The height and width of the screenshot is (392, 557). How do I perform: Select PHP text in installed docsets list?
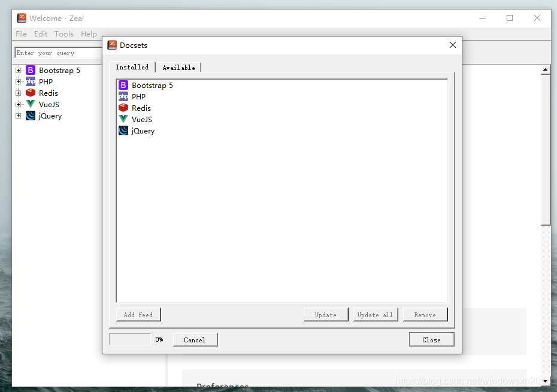[x=138, y=96]
